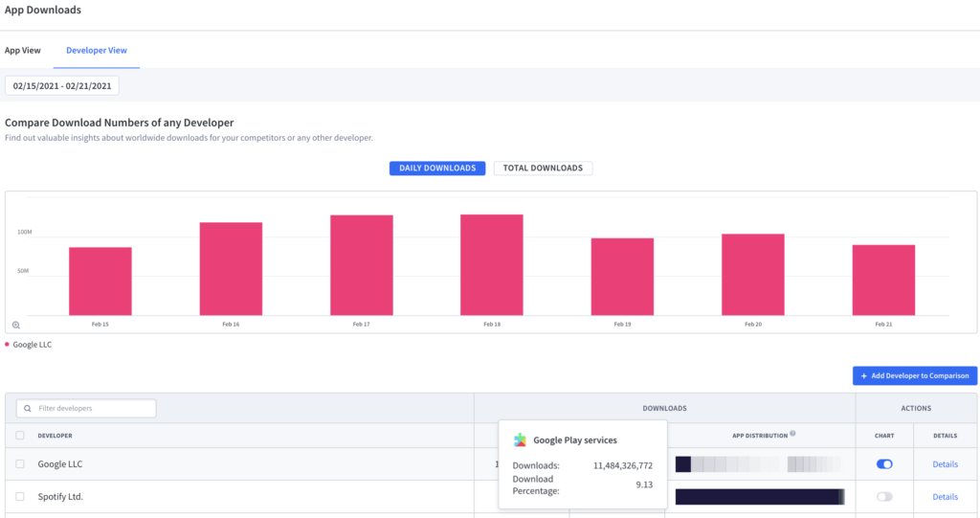Click the 'Google Play services' tooltip title
980x518 pixels.
(575, 440)
